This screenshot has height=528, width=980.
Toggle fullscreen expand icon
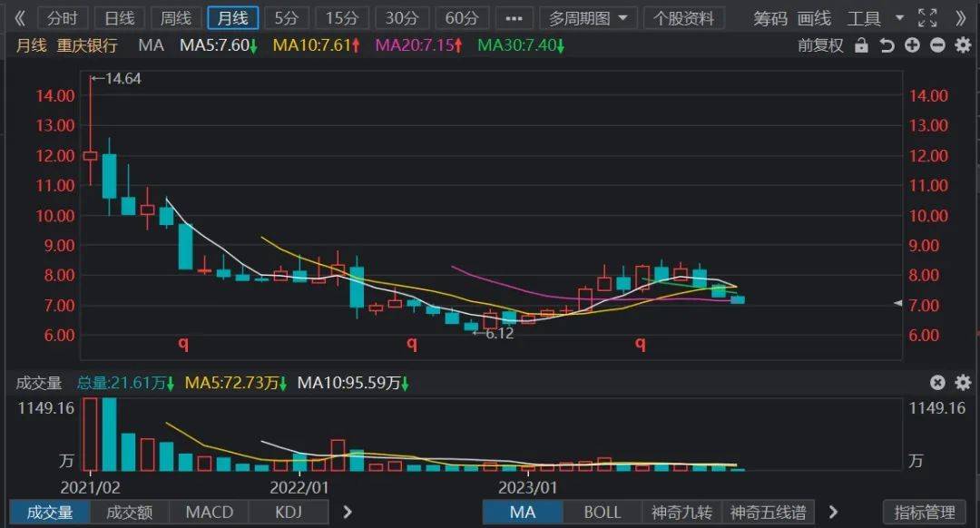tap(927, 18)
